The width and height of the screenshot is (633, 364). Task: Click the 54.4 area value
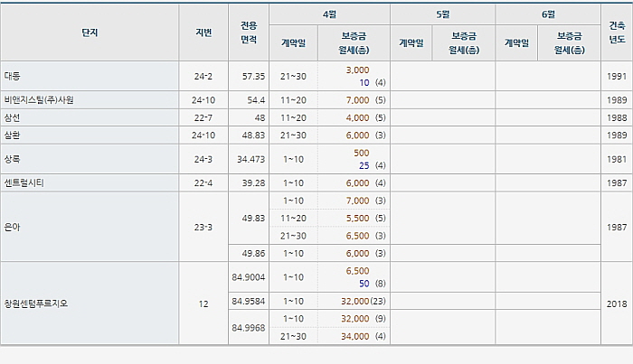tap(256, 100)
